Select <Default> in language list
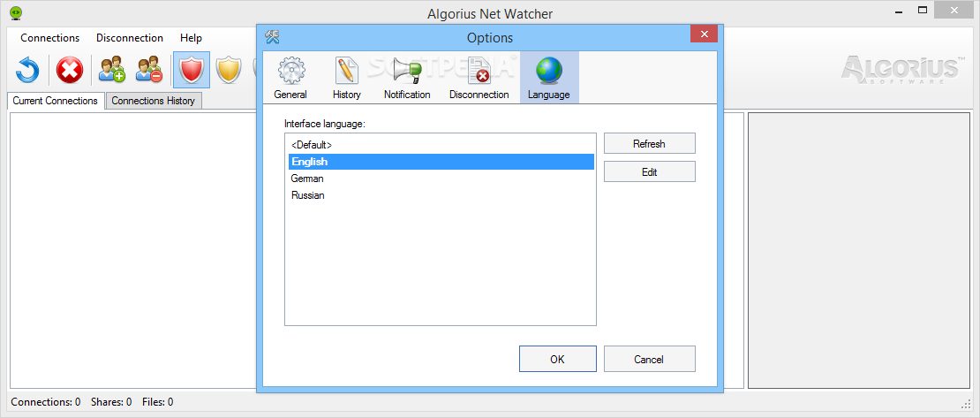Image resolution: width=980 pixels, height=418 pixels. point(441,145)
